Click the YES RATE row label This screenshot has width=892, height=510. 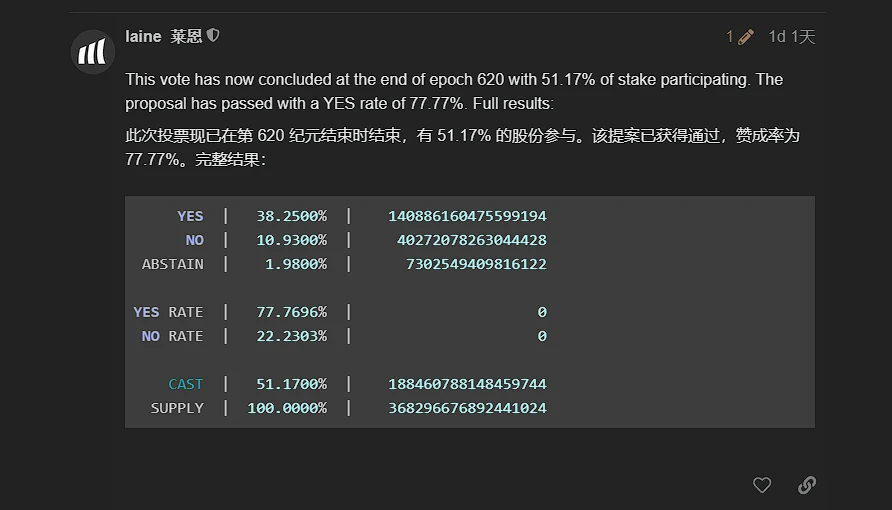pos(168,312)
